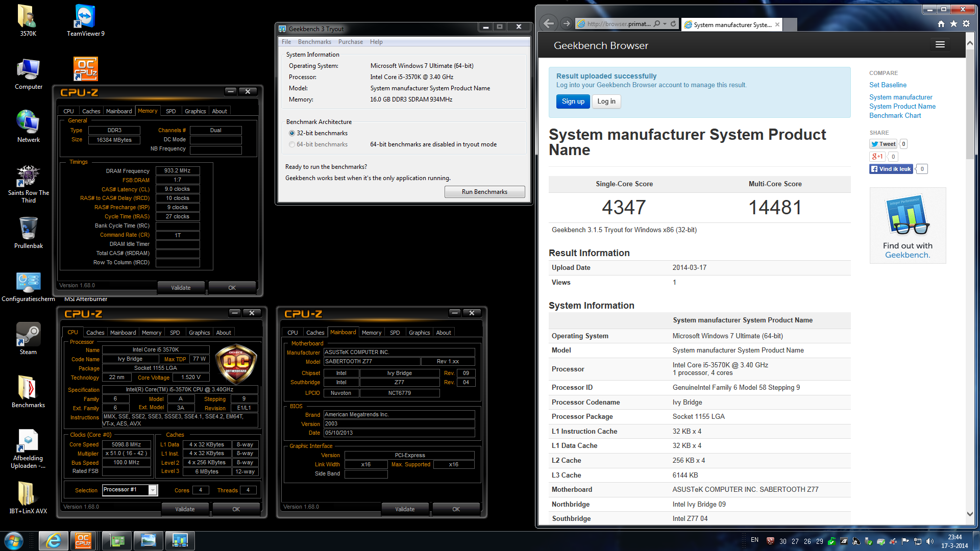Viewport: 980px width, 551px height.
Task: Open the Action Center flag tray icon
Action: tap(905, 541)
